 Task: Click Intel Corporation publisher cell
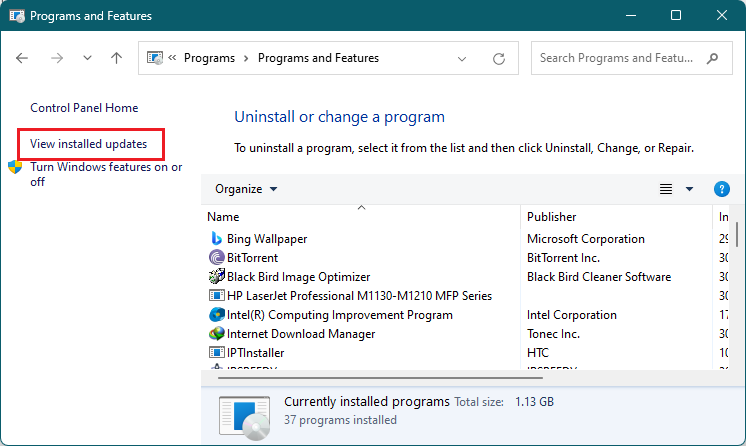572,315
